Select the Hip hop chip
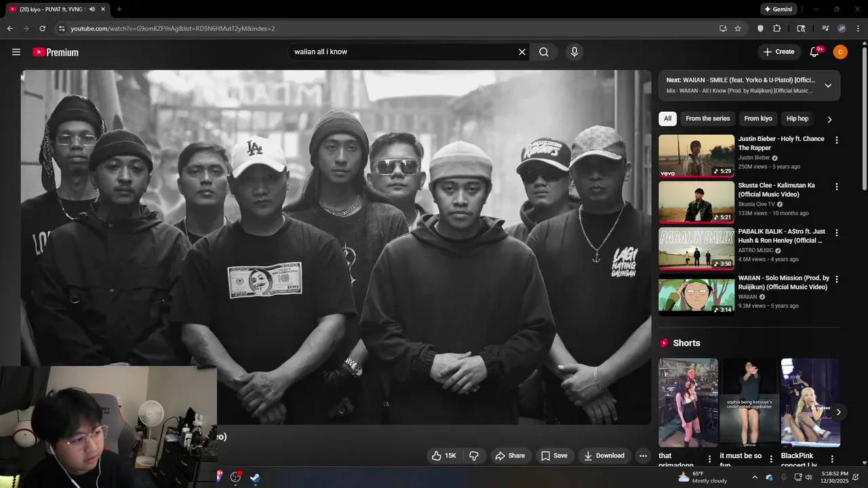Image resolution: width=868 pixels, height=488 pixels. point(797,119)
